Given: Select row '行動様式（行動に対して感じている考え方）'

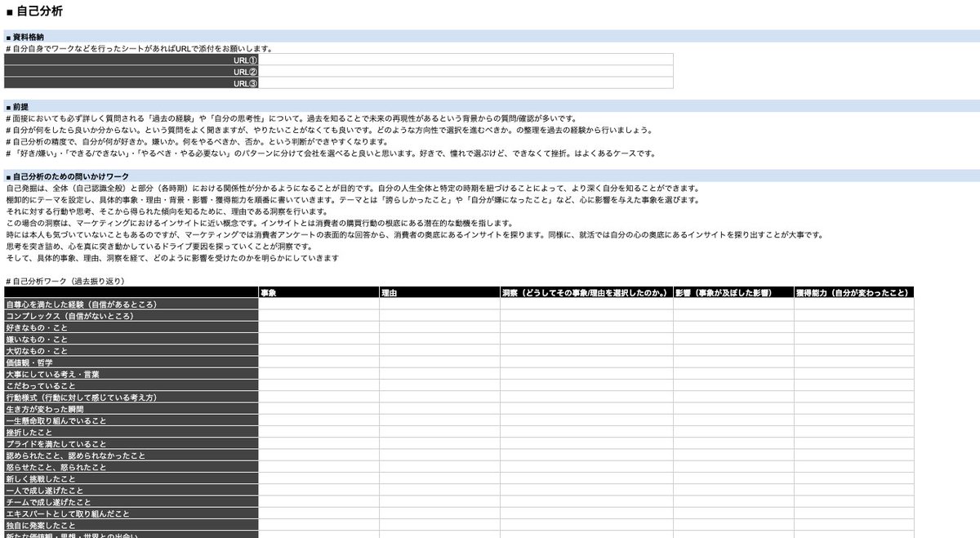Looking at the screenshot, I should (131, 397).
